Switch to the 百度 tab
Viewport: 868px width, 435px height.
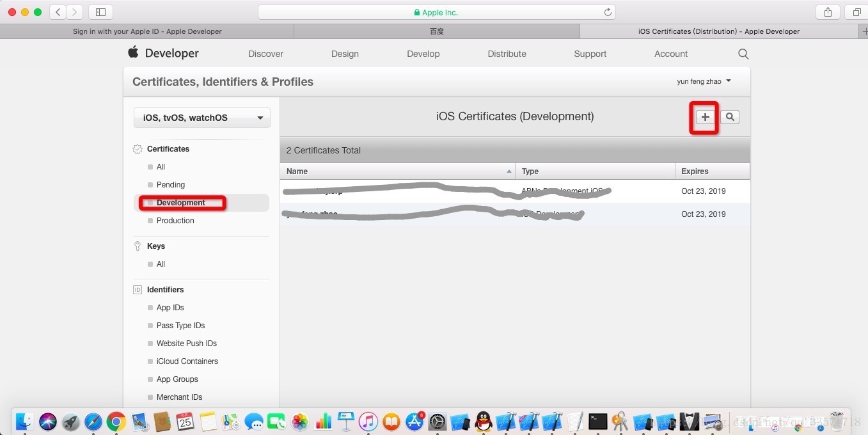(x=437, y=31)
